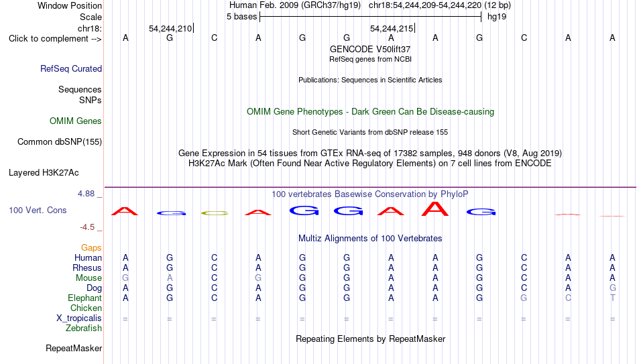Select the Zebrafish alignment row label

(x=84, y=328)
